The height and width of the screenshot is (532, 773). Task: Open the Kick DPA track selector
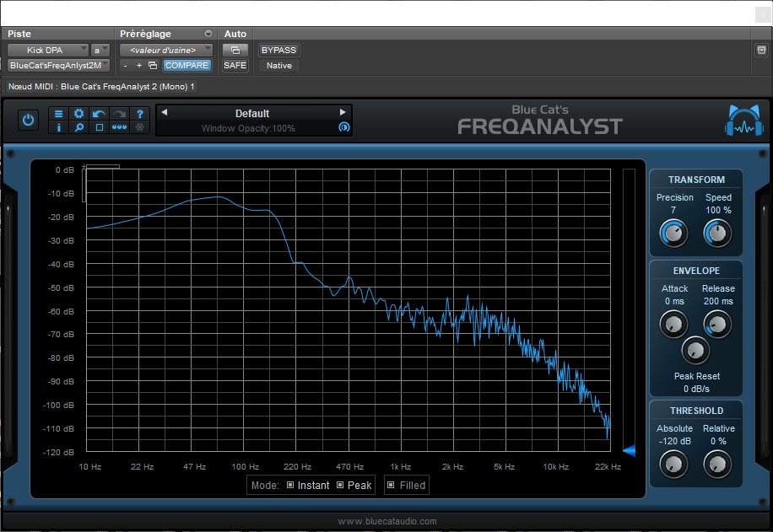click(x=48, y=51)
